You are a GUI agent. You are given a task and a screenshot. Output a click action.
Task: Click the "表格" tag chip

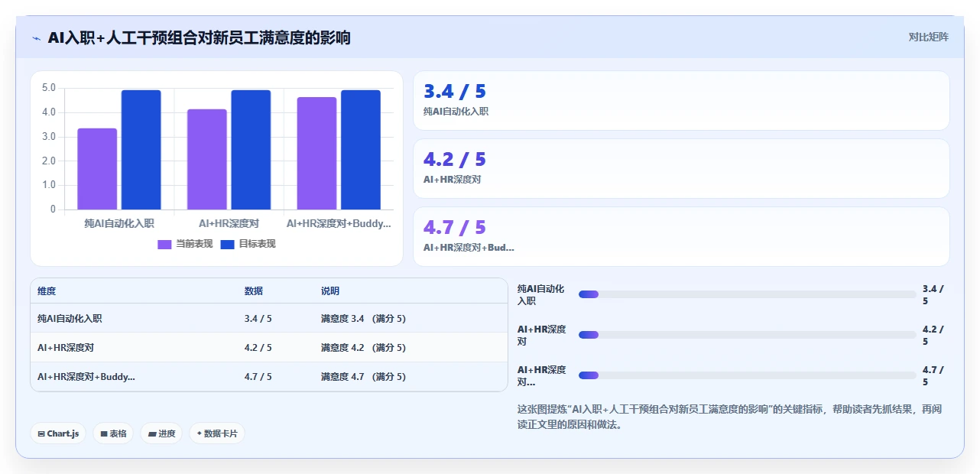pyautogui.click(x=113, y=433)
